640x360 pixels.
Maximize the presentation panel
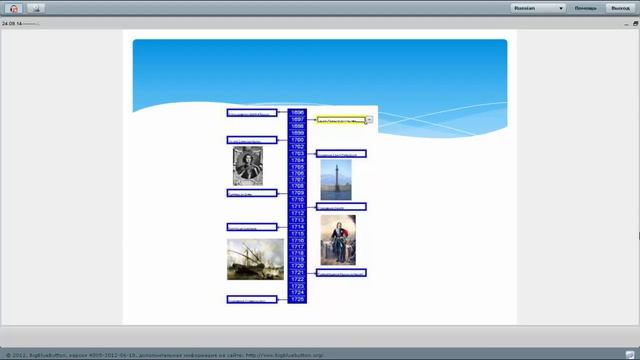(x=635, y=24)
